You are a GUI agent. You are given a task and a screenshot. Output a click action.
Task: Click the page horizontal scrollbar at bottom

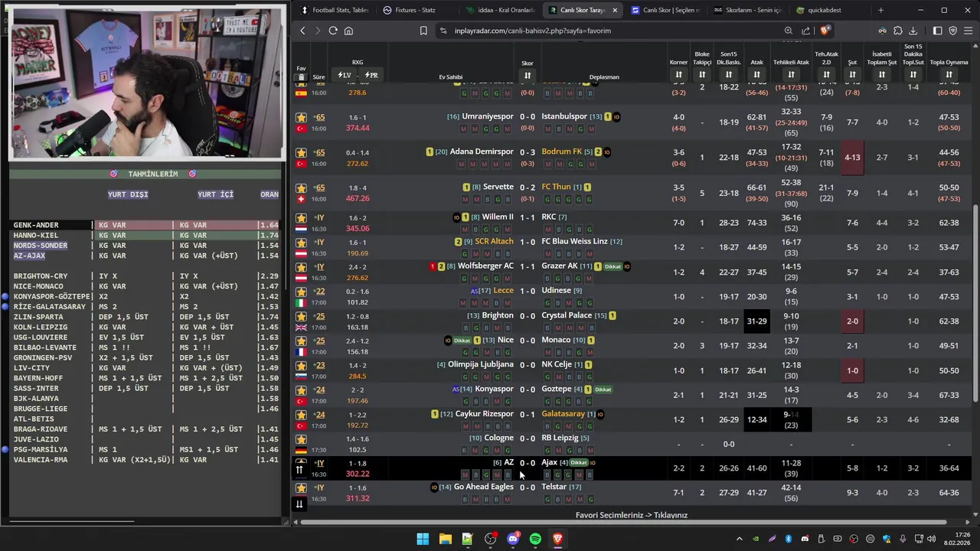[624, 523]
